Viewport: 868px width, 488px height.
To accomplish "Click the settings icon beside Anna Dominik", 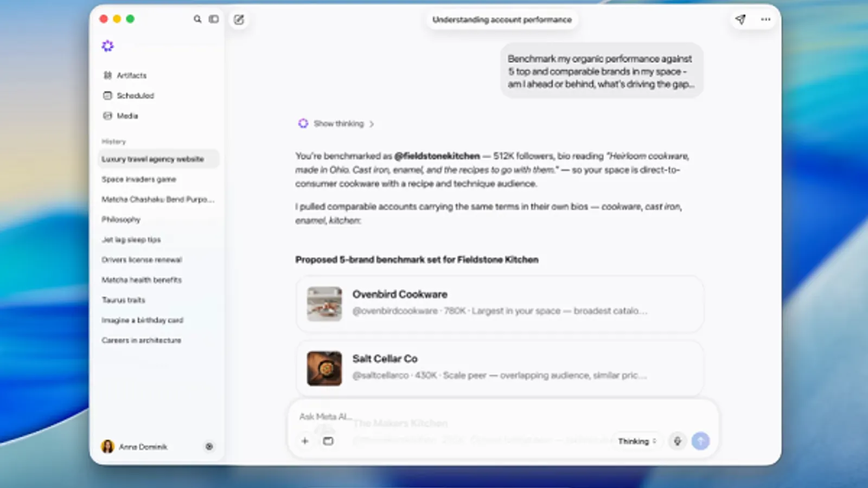I will click(209, 446).
